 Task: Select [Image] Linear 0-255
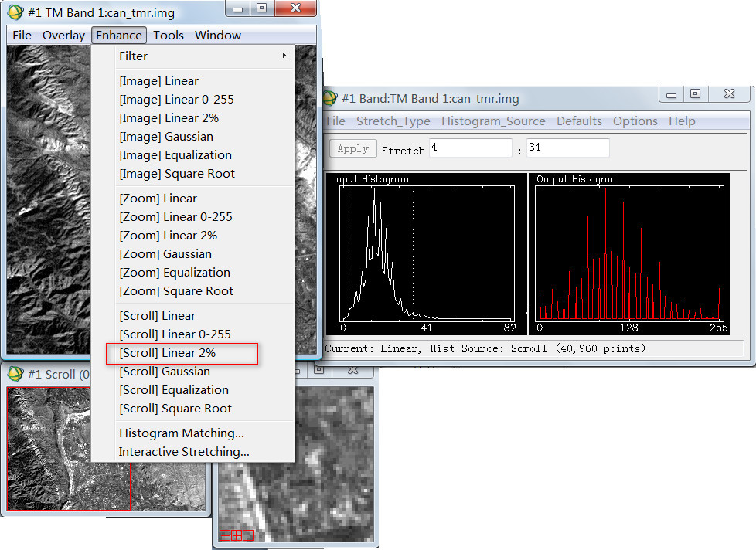click(176, 99)
